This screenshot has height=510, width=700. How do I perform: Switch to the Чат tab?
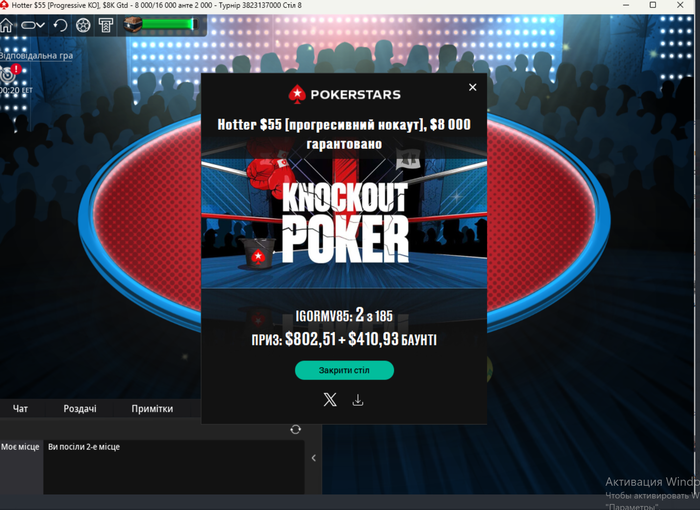20,409
